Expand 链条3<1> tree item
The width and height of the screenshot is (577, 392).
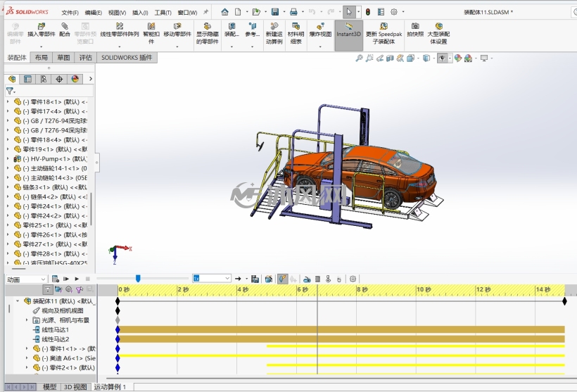click(8, 187)
